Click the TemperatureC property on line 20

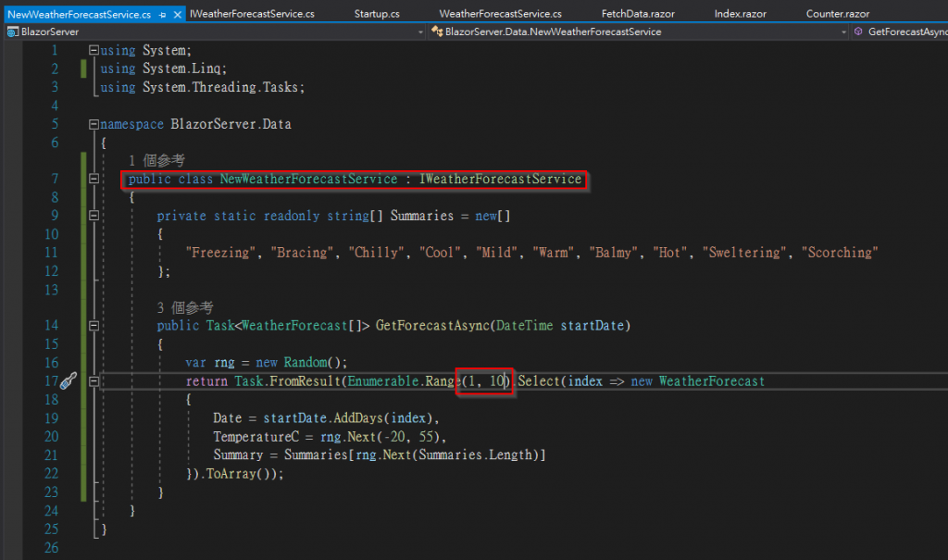pos(256,437)
